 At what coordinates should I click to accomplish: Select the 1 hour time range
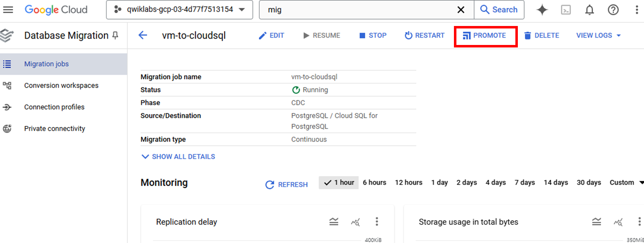pyautogui.click(x=339, y=182)
